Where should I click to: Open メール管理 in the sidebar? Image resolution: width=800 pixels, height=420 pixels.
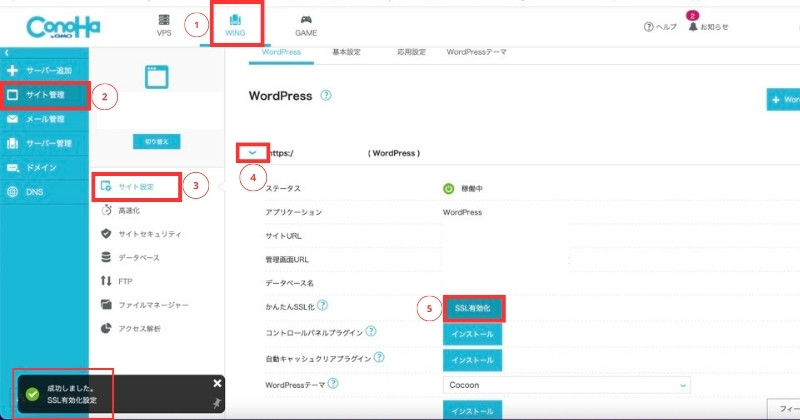pos(44,119)
